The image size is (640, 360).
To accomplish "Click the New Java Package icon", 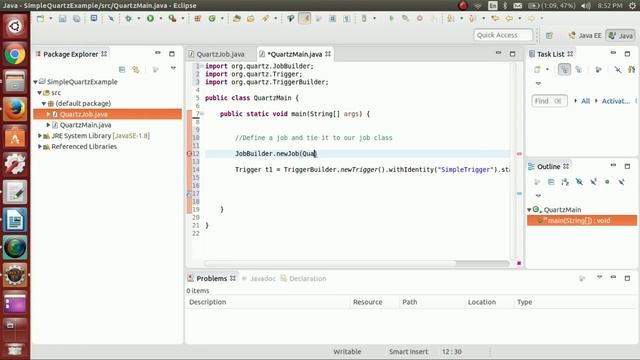I will pos(198,18).
